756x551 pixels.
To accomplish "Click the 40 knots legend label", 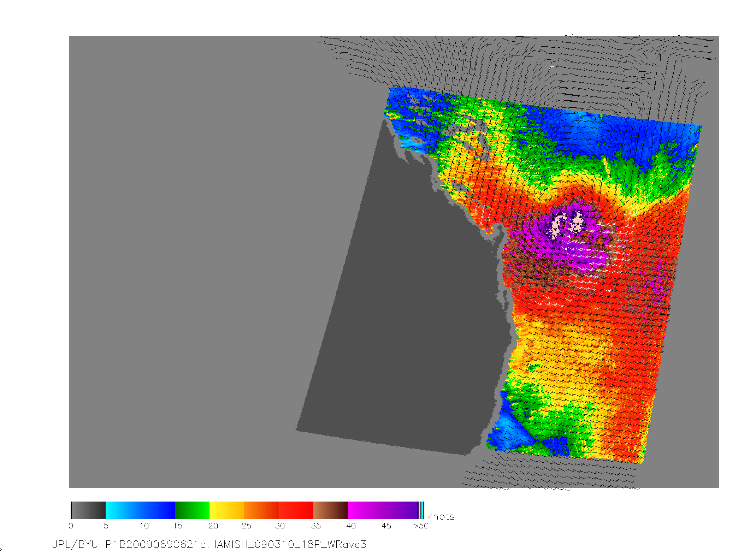I will coord(351,526).
